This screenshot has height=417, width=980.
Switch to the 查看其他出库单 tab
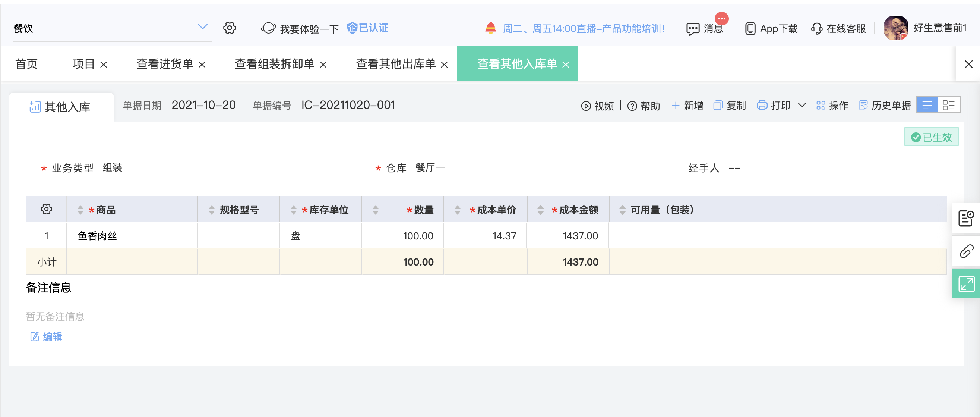(x=396, y=64)
